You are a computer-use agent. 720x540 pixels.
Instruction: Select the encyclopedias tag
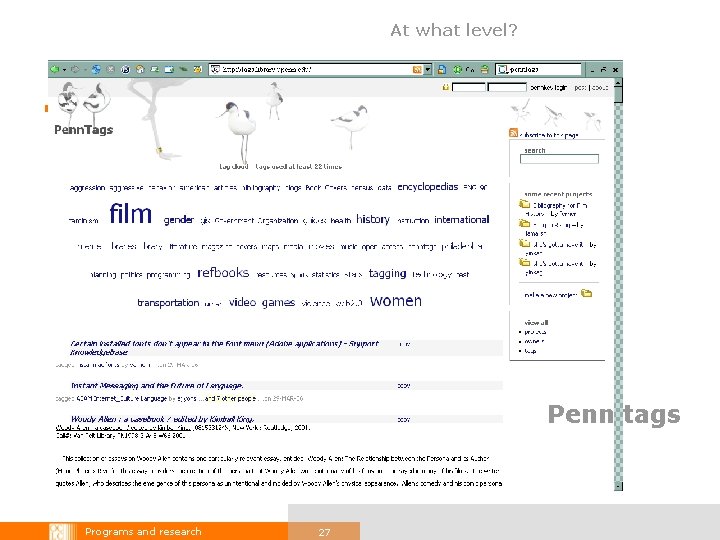(428, 187)
